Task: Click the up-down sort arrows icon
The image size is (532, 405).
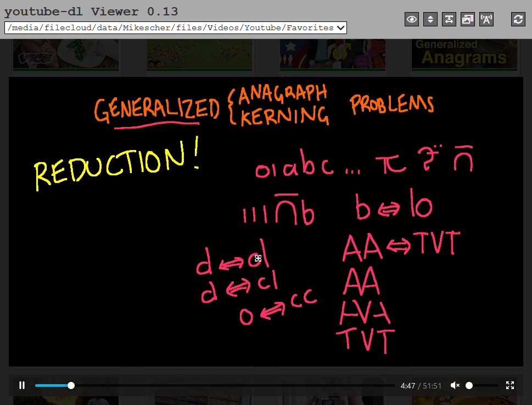Action: 430,19
